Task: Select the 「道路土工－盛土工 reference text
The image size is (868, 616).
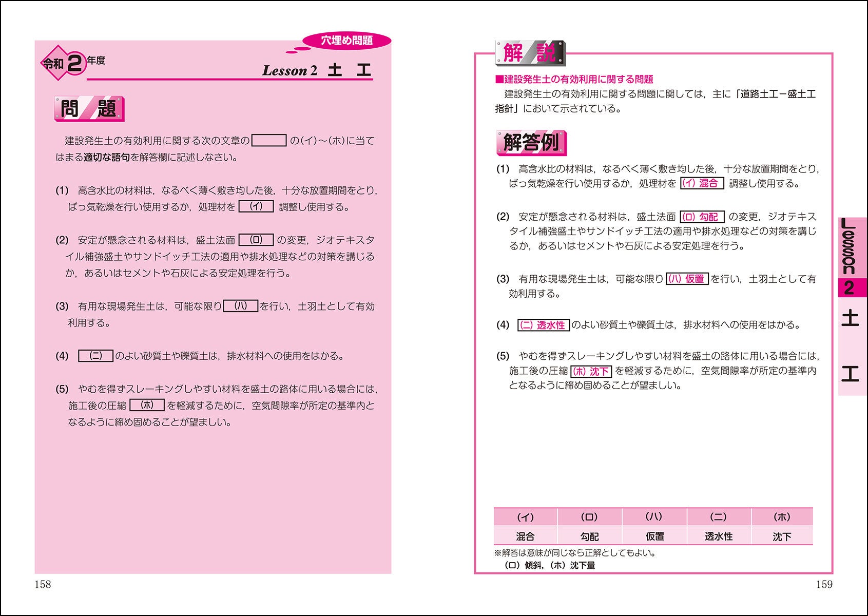Action: 775,94
